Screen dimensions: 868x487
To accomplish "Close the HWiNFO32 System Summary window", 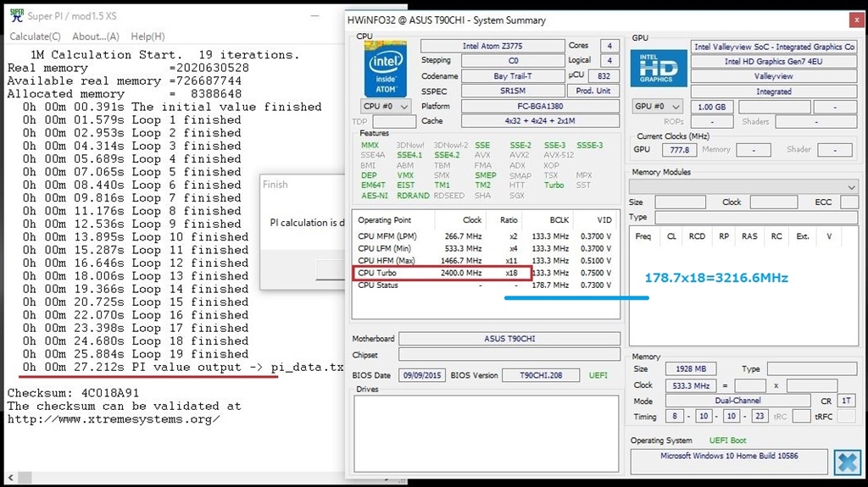I will click(856, 20).
